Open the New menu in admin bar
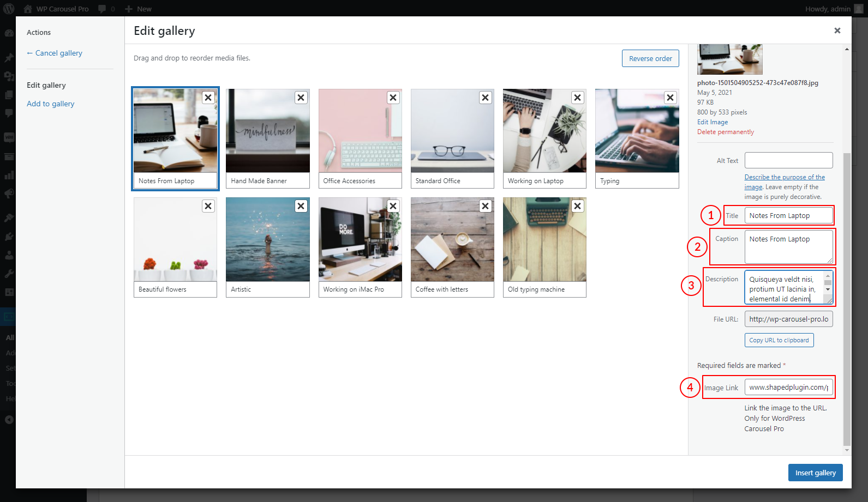This screenshot has height=502, width=868. click(x=139, y=9)
